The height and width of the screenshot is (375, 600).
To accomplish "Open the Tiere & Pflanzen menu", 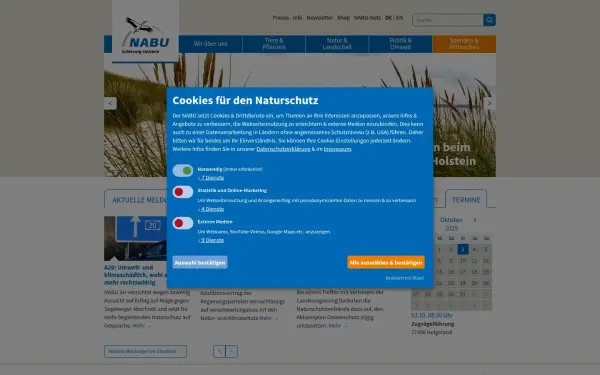I will (274, 44).
